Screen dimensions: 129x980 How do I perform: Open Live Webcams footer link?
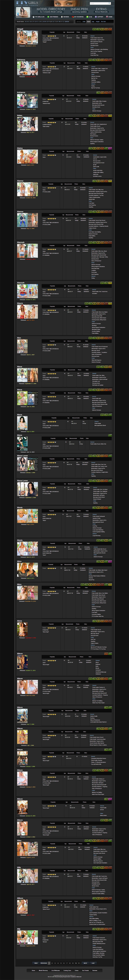click(55, 970)
